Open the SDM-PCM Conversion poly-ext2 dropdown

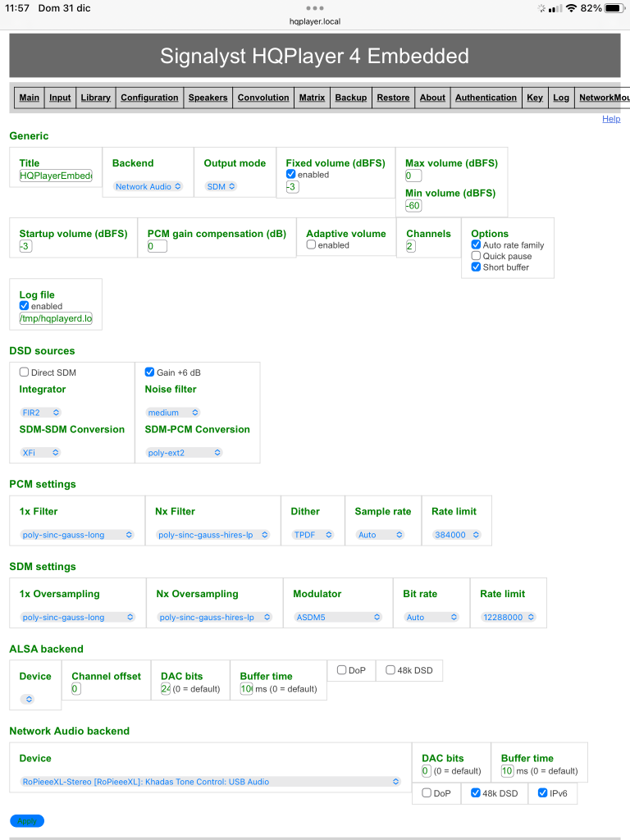[x=185, y=453]
